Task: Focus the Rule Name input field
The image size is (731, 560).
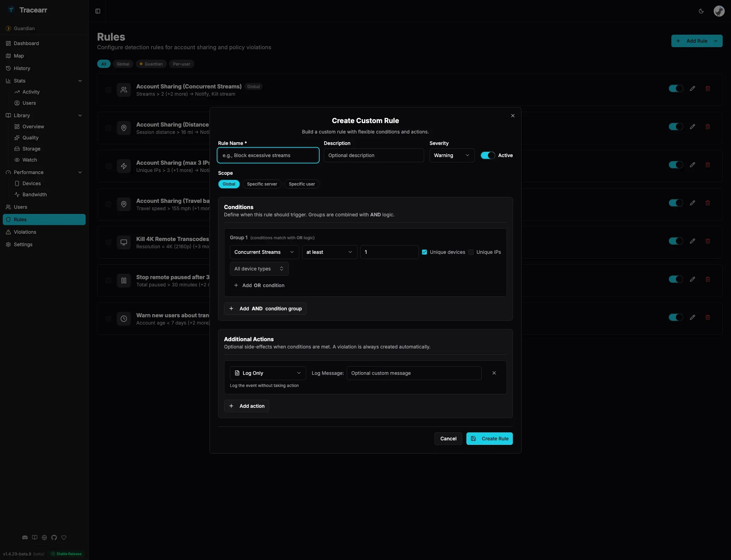Action: tap(268, 155)
